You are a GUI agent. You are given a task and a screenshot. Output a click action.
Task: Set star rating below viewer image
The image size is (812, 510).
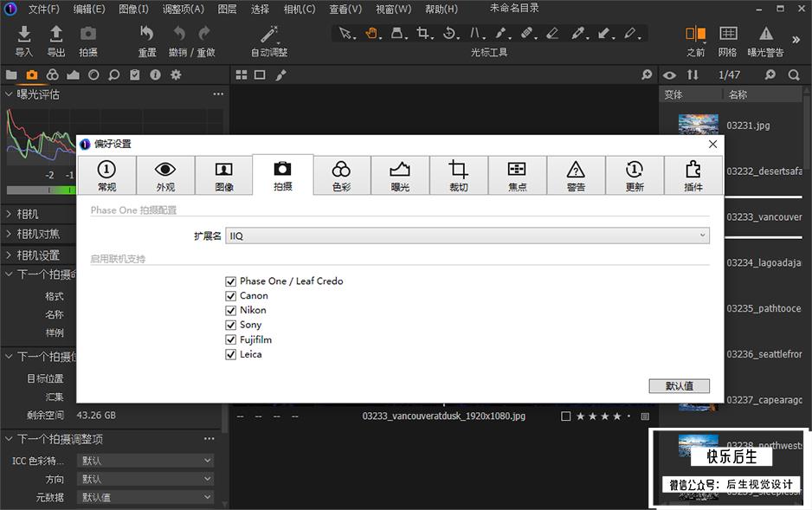603,416
